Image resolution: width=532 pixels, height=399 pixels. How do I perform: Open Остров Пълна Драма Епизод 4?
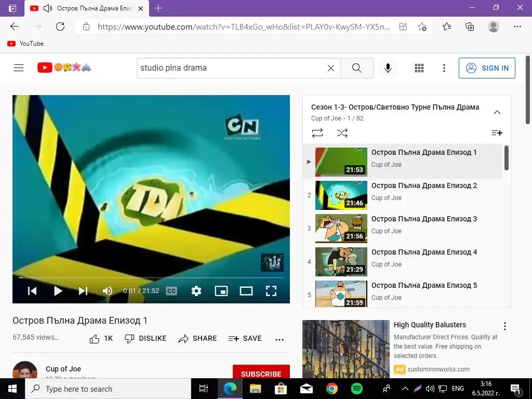pos(424,252)
